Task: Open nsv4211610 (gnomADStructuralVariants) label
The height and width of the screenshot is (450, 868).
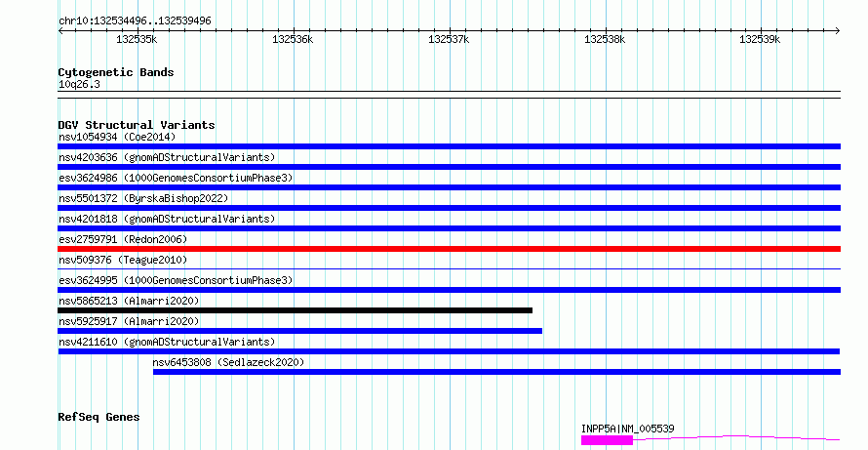Action: (x=167, y=342)
